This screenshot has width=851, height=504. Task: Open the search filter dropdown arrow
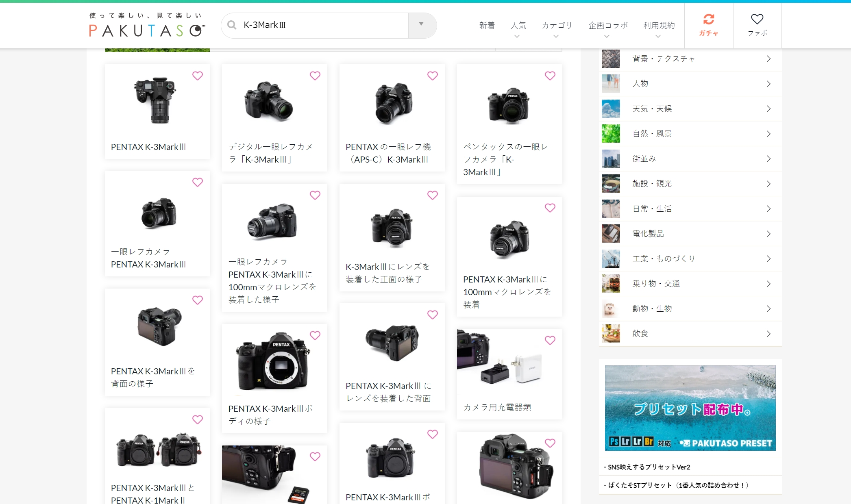pyautogui.click(x=422, y=25)
